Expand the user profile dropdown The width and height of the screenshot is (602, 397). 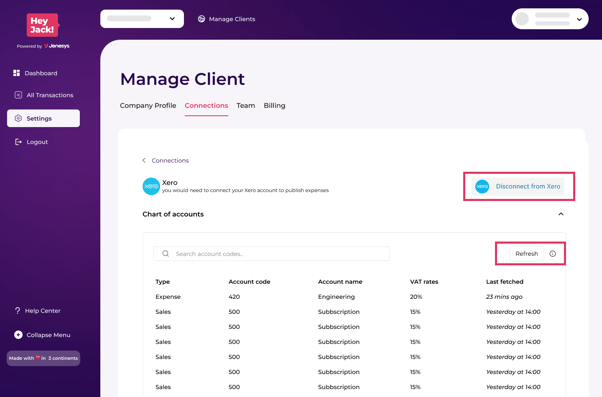click(x=550, y=18)
